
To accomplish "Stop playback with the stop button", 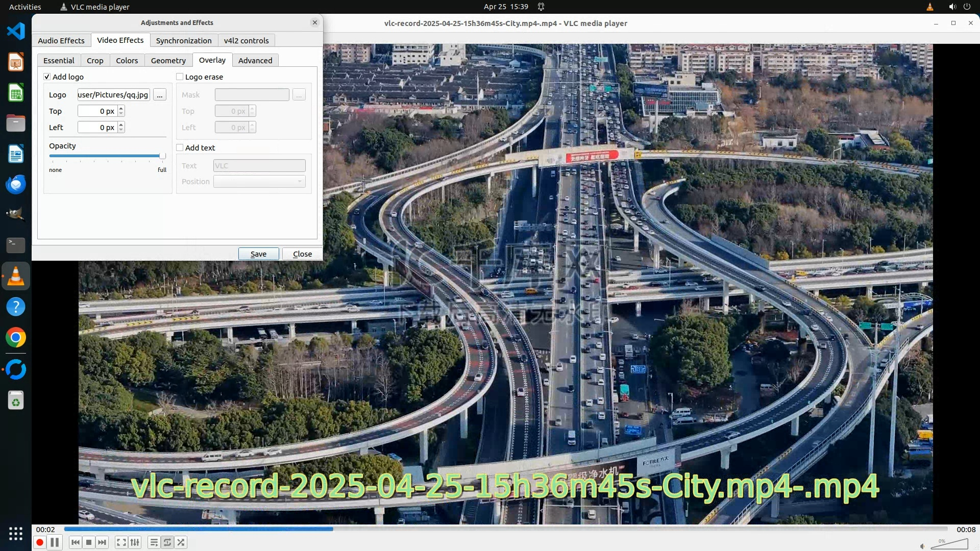I will tap(89, 542).
